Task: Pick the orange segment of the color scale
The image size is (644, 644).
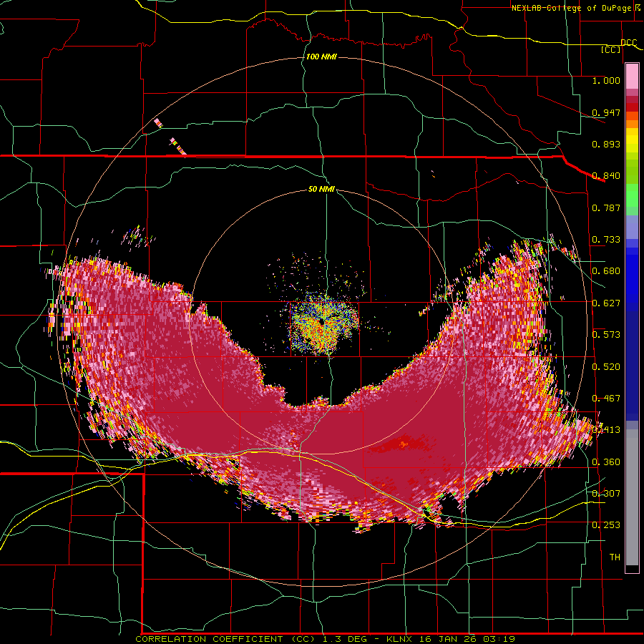Action: [x=632, y=124]
